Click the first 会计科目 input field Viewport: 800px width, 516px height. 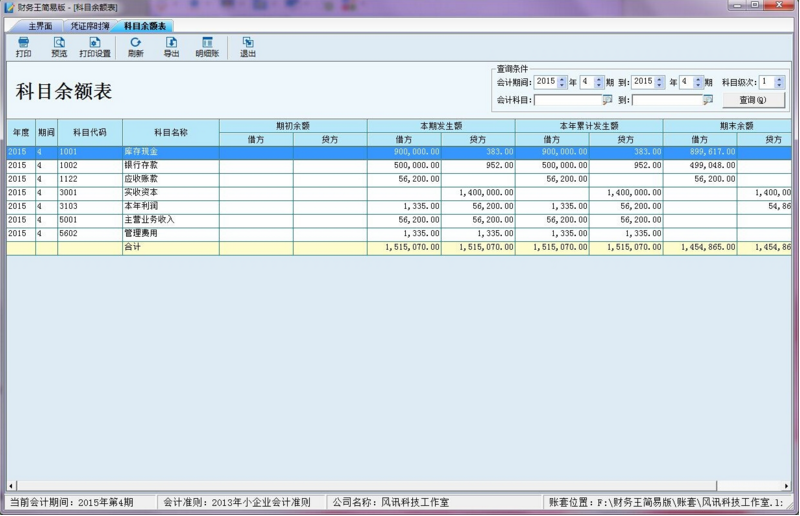pyautogui.click(x=568, y=100)
